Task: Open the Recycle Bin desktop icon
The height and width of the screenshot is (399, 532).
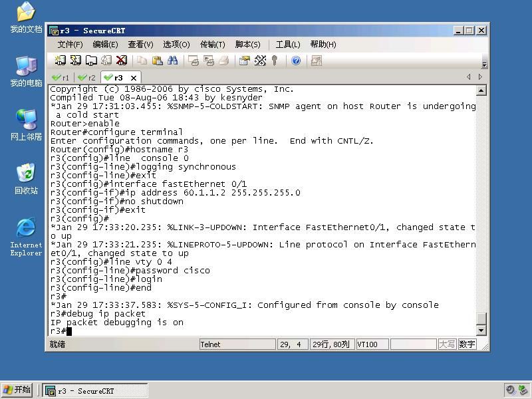Action: point(26,179)
